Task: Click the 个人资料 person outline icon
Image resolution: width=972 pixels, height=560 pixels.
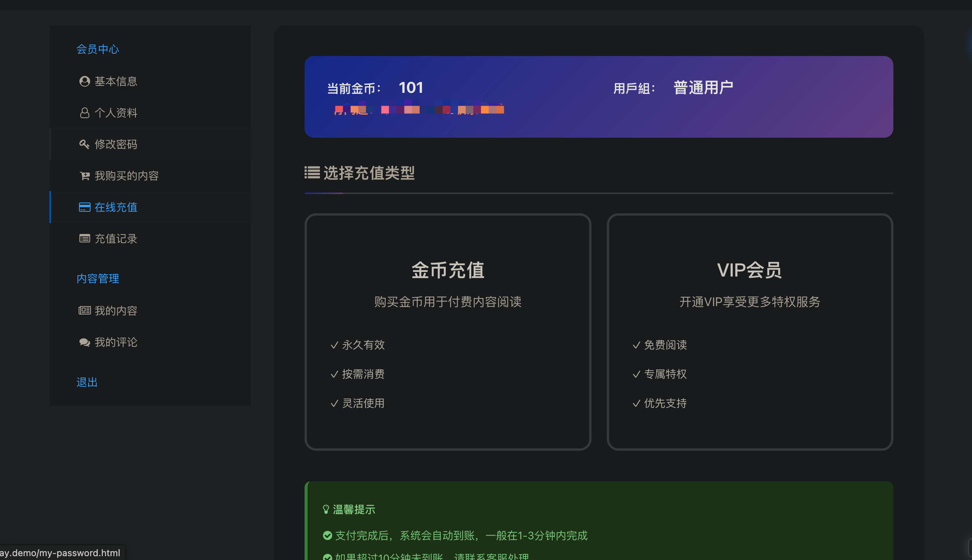Action: 84,113
